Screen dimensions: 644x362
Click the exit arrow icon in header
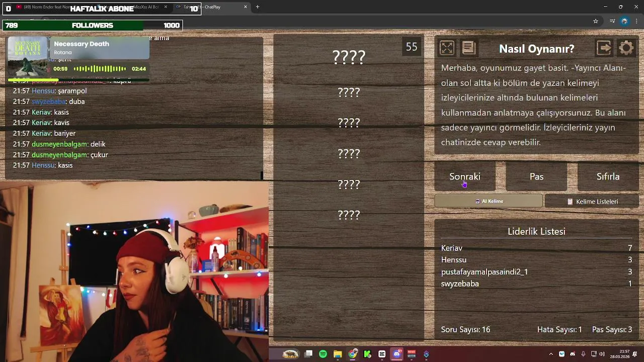(604, 48)
